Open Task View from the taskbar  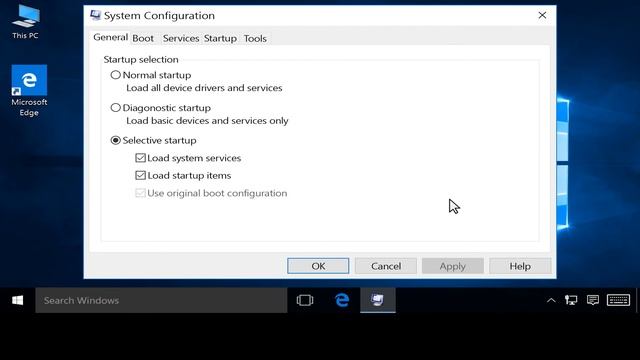click(305, 300)
